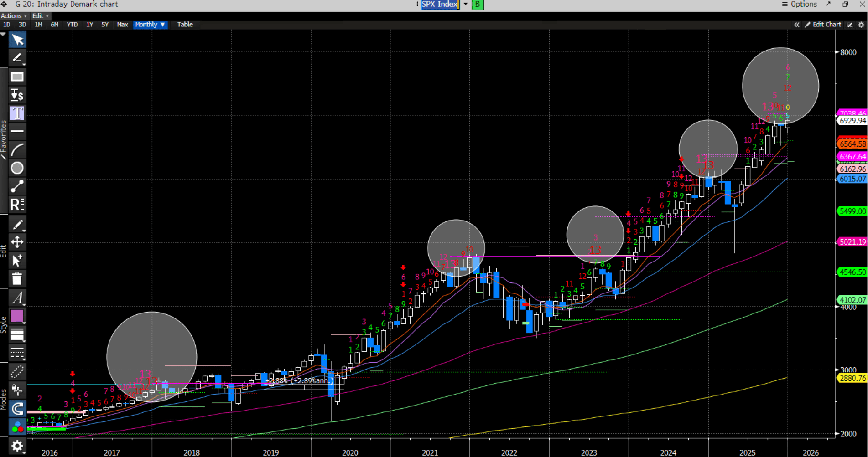This screenshot has width=868, height=457.
Task: Click the 6367.64 magenta price label
Action: [852, 157]
